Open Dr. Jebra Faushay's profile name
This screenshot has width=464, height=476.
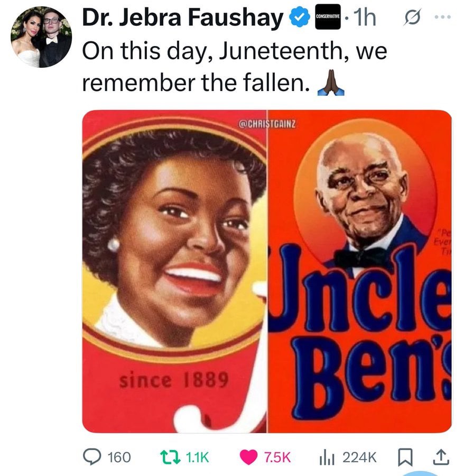[182, 17]
